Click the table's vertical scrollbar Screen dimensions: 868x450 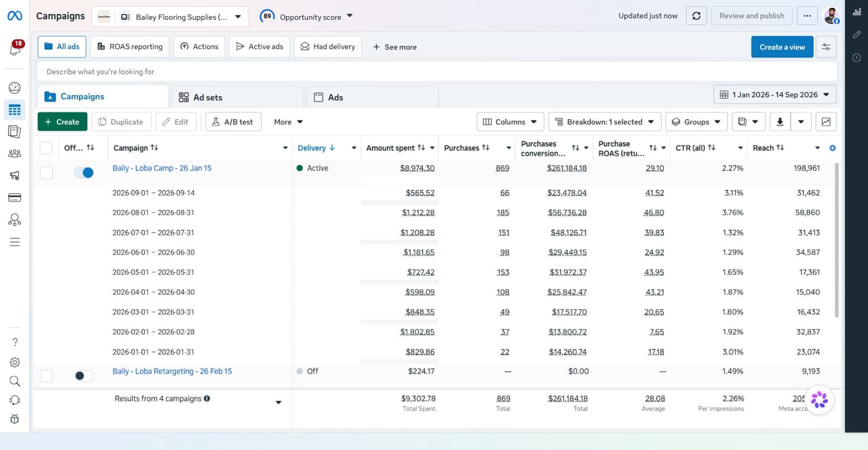835,241
